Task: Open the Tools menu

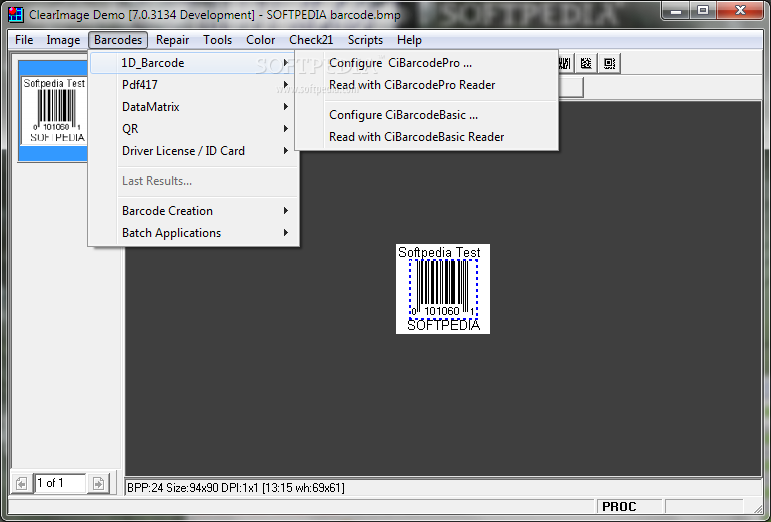Action: tap(217, 40)
